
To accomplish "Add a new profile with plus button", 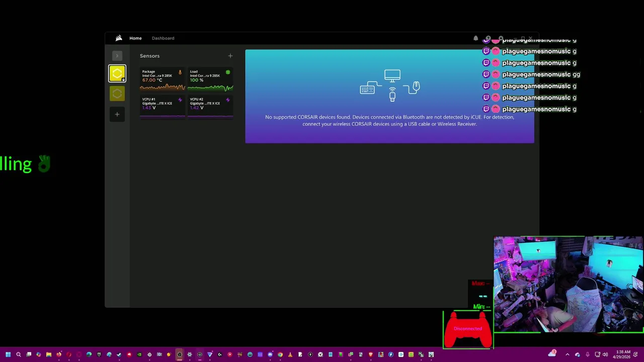I will click(117, 114).
